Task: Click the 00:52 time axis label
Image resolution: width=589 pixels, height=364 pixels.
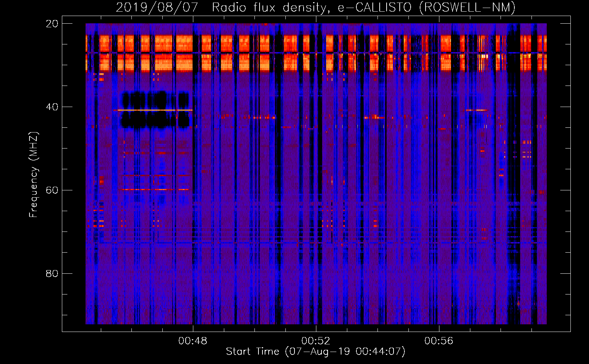Action: coord(316,341)
